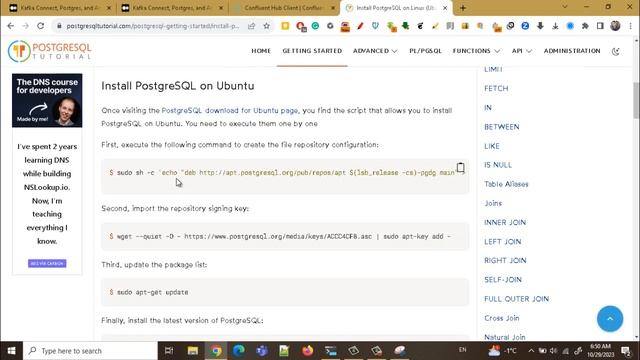The image size is (640, 360).
Task: Close the Install PostgreSQL on Linux tab
Action: click(x=445, y=8)
